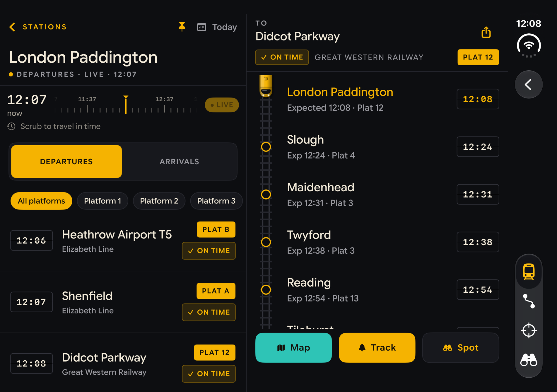Click the time scrubber's current marker
This screenshot has width=557, height=392.
click(x=126, y=105)
